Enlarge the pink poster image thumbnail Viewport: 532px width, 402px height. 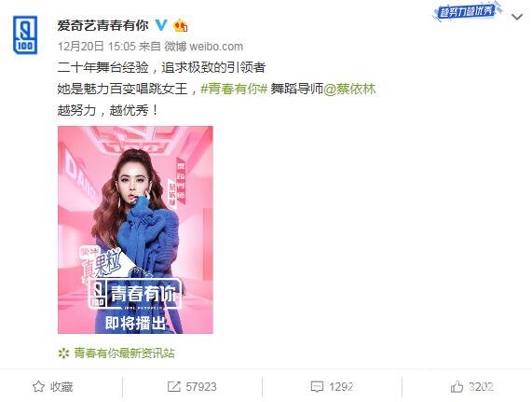click(x=135, y=229)
